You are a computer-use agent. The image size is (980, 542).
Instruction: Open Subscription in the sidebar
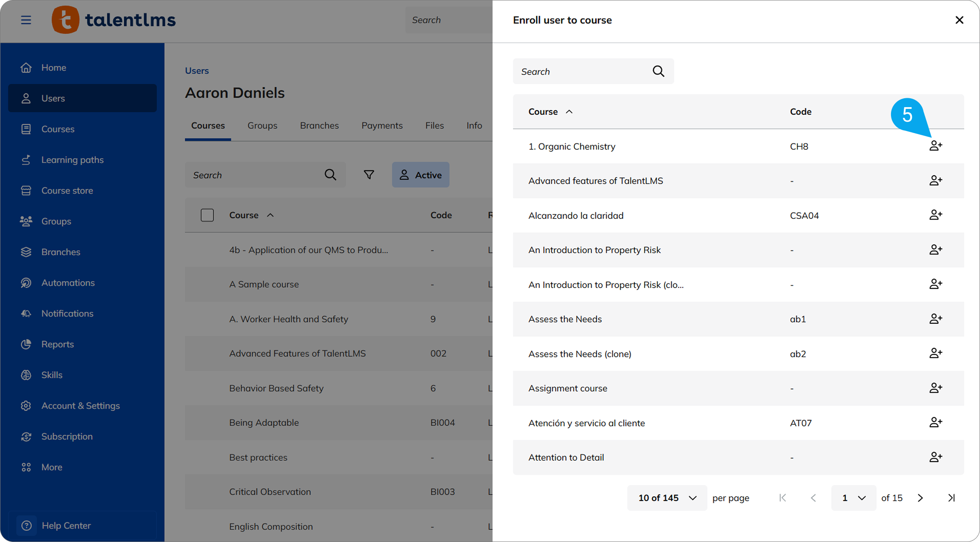tap(82, 436)
